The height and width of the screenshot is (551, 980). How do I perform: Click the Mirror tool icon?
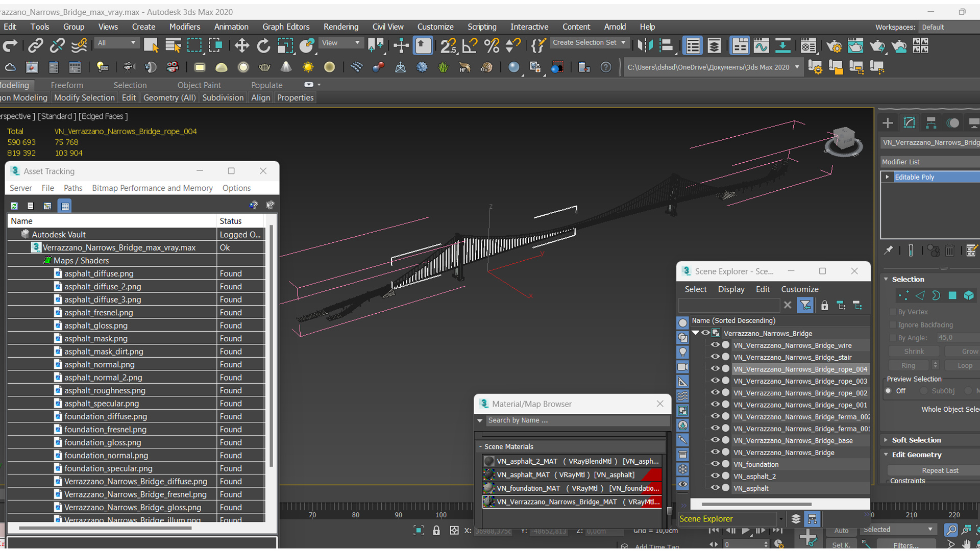[x=645, y=46]
